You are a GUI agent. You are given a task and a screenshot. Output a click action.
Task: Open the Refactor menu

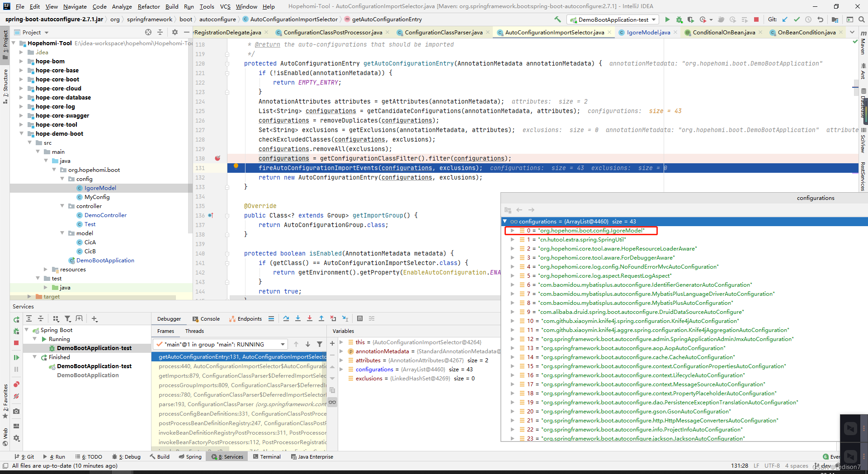[149, 6]
